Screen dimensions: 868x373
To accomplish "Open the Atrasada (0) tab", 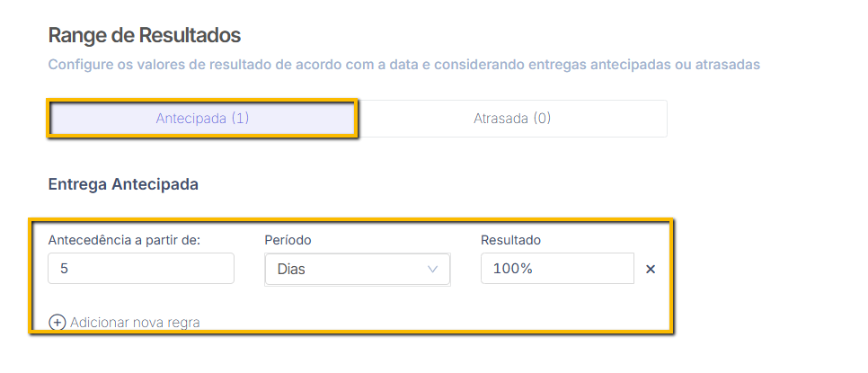I will click(512, 119).
